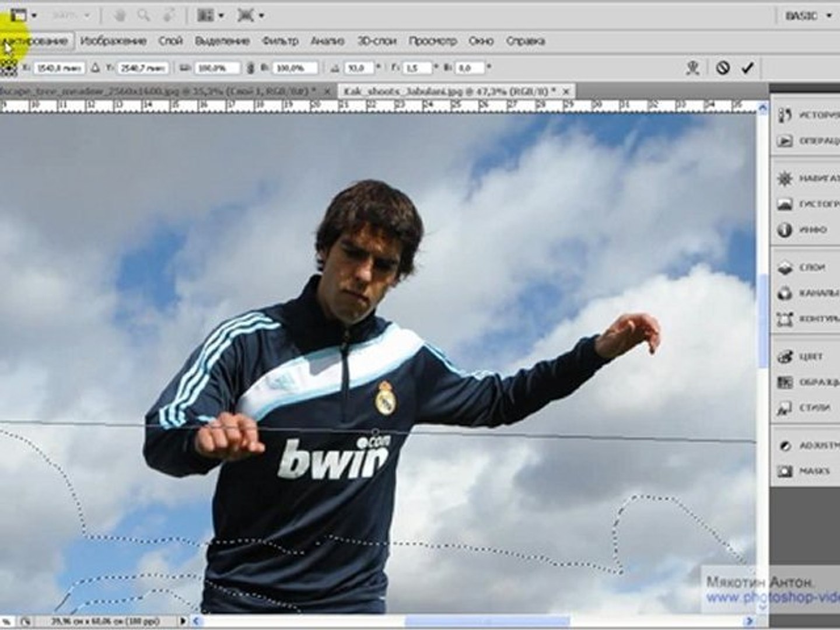The height and width of the screenshot is (630, 840).
Task: Open the Изображение menu
Action: coord(113,41)
